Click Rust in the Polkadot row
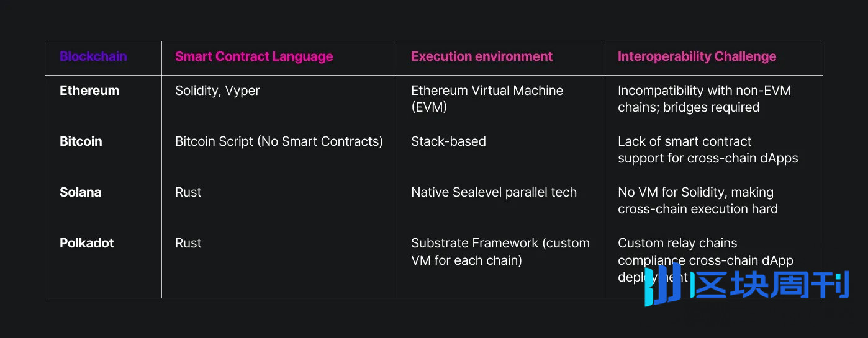The height and width of the screenshot is (338, 868). coord(188,243)
